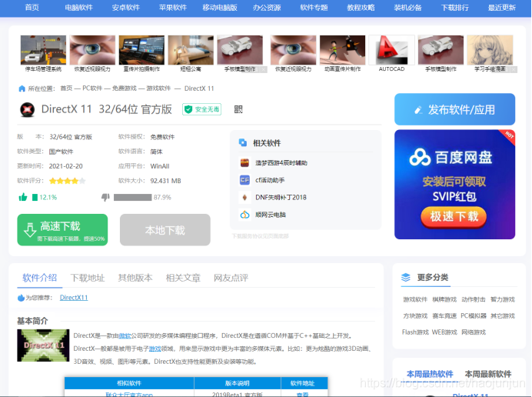Click 版本说明 table header

click(237, 383)
